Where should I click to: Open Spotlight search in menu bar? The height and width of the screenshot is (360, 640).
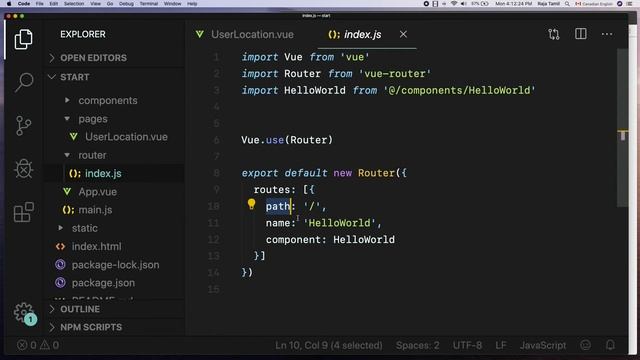567,4
